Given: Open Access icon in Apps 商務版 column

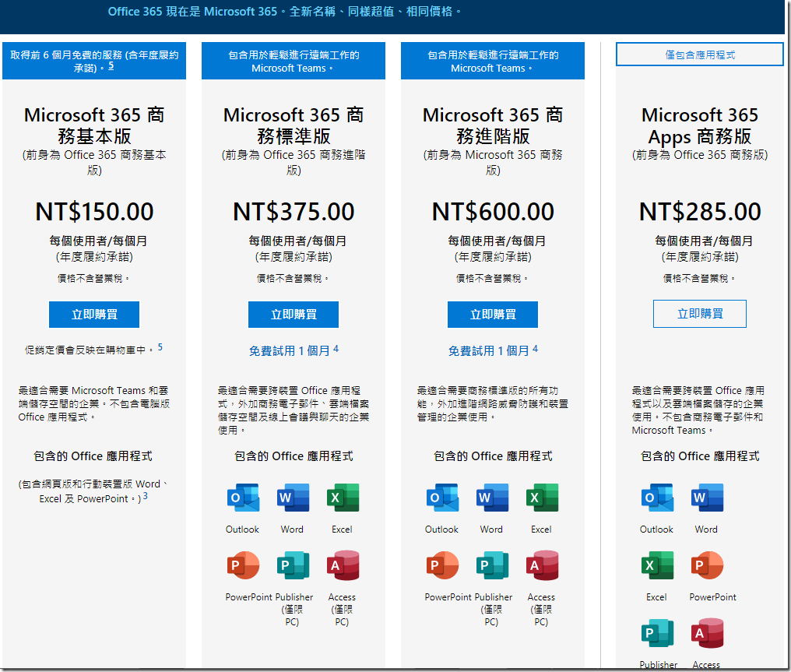Looking at the screenshot, I should coord(707,632).
